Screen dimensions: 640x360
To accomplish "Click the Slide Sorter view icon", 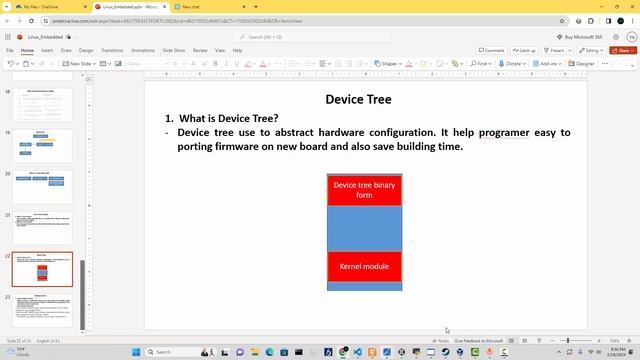I will [525, 340].
